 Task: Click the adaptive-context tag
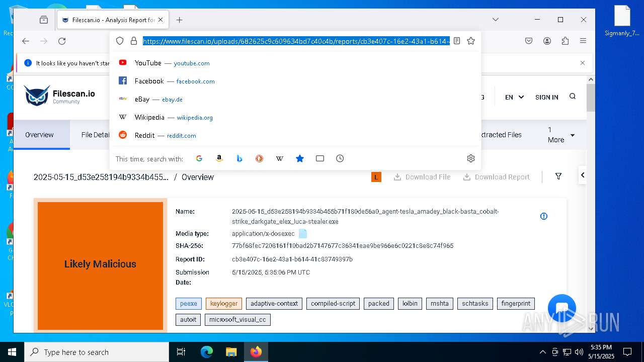tap(274, 304)
